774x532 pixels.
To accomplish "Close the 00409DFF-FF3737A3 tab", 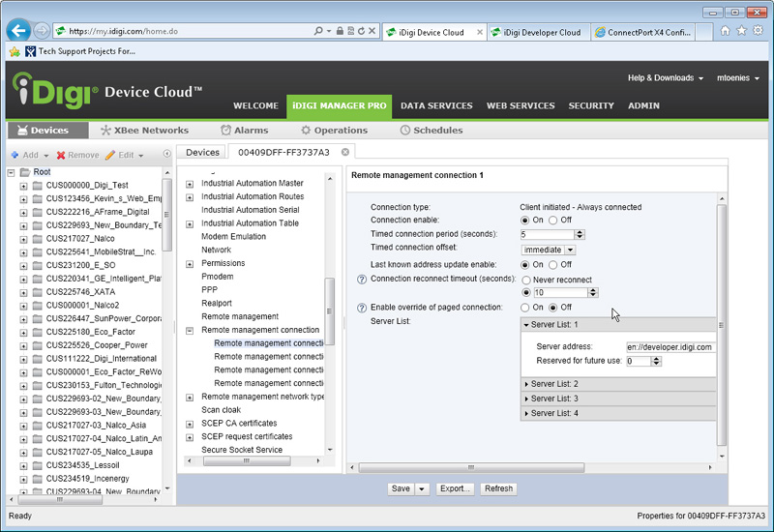I will 345,152.
